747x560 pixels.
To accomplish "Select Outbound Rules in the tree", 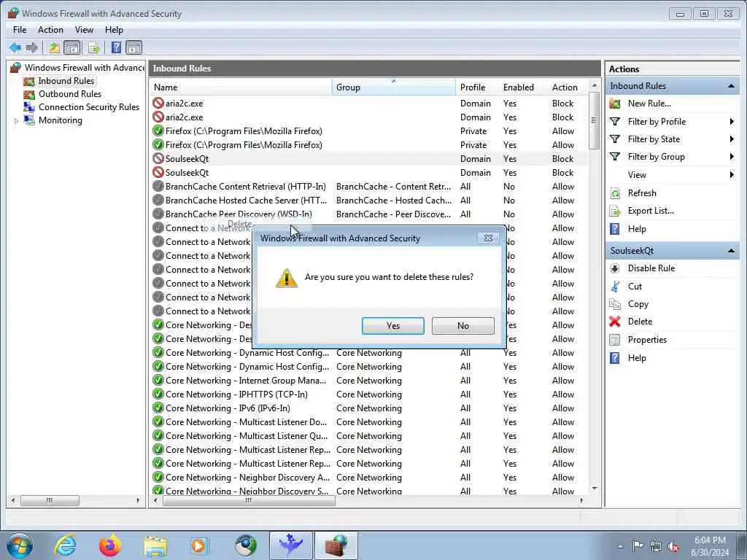I will point(69,94).
